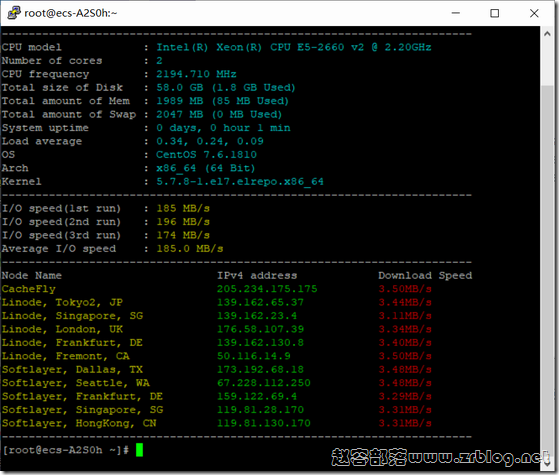Click the IPv4 address column header
This screenshot has width=559, height=475.
(257, 275)
